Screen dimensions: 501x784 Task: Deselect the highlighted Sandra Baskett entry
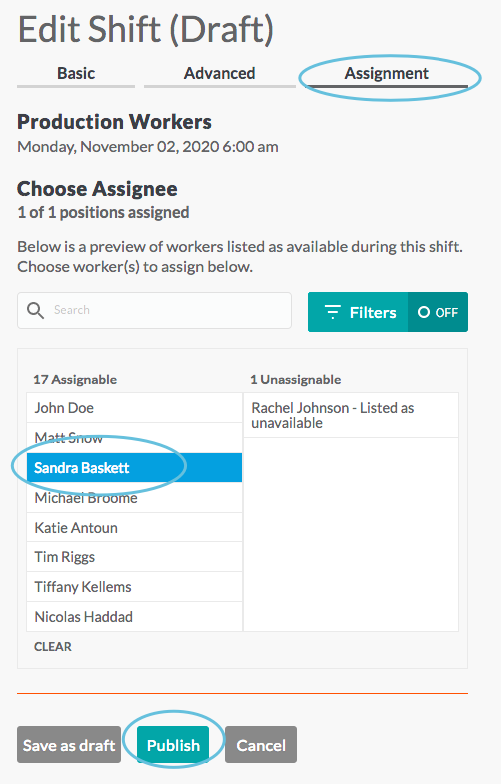point(134,468)
